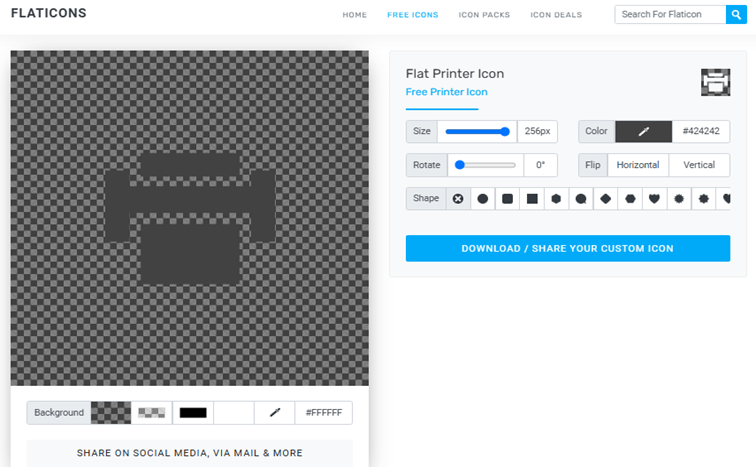Click Download / Share Your Custom Icon
Screen dimensions: 756x467
567,248
